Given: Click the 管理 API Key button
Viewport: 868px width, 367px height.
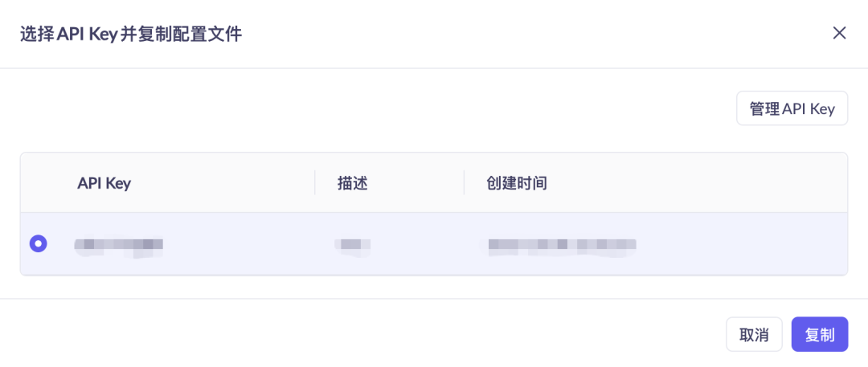Looking at the screenshot, I should coord(792,108).
